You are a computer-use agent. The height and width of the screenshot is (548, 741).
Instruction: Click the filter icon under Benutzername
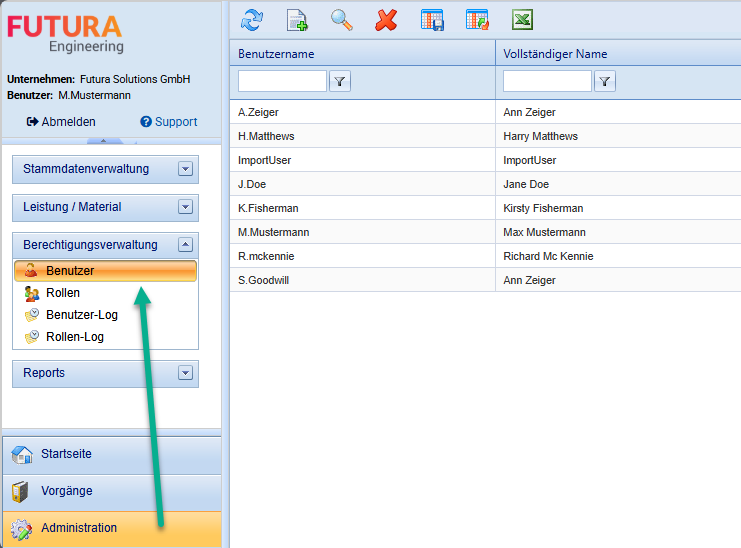coord(340,81)
